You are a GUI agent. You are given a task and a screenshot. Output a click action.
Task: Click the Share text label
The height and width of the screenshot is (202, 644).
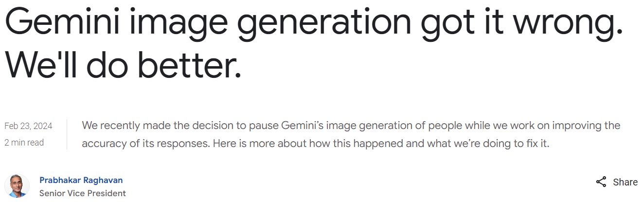[x=625, y=182]
